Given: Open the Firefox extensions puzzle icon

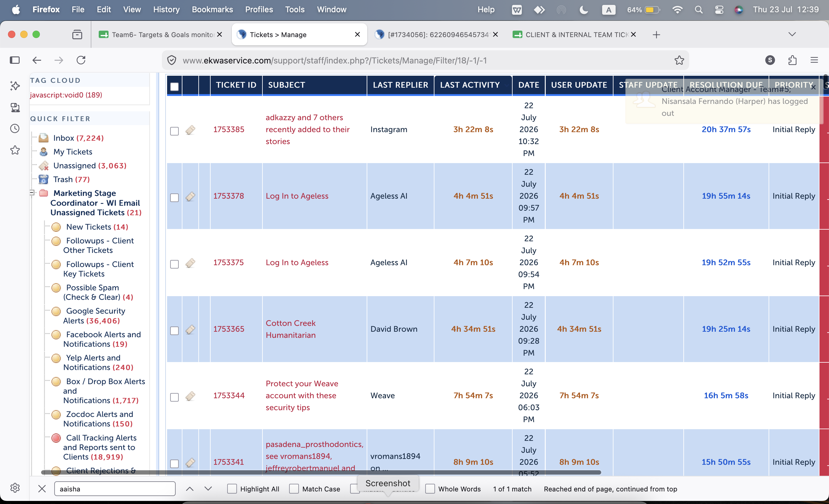Looking at the screenshot, I should point(792,60).
